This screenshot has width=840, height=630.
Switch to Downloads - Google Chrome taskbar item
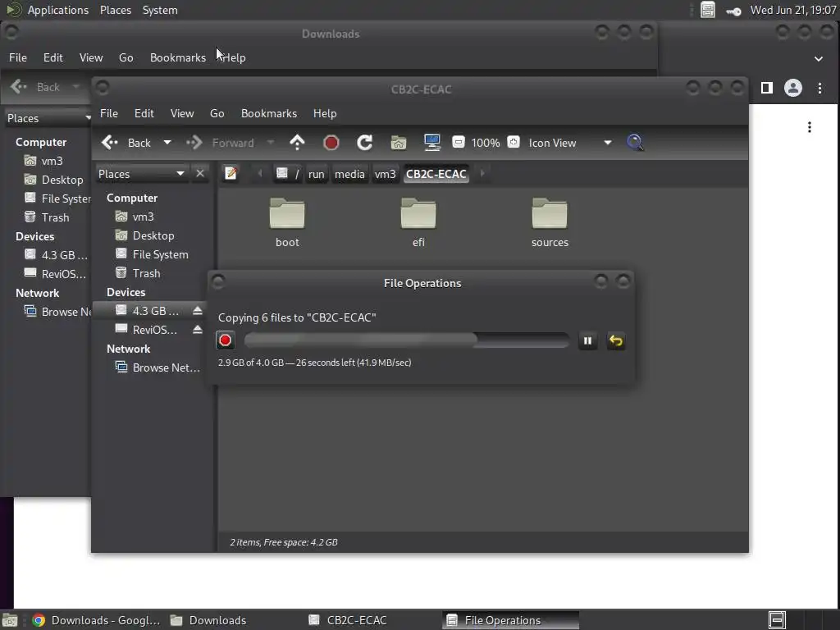(96, 620)
